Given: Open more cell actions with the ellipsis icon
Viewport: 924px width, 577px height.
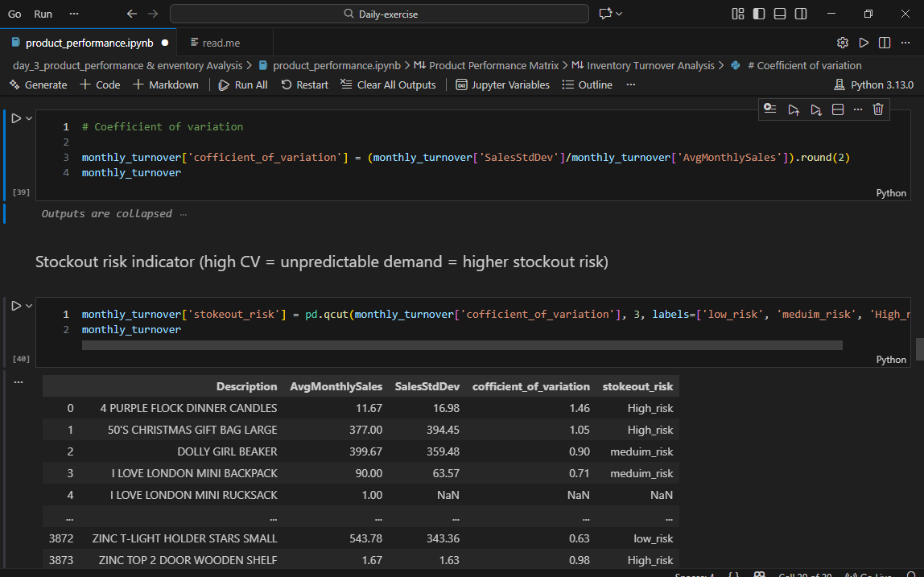Looking at the screenshot, I should pos(856,109).
